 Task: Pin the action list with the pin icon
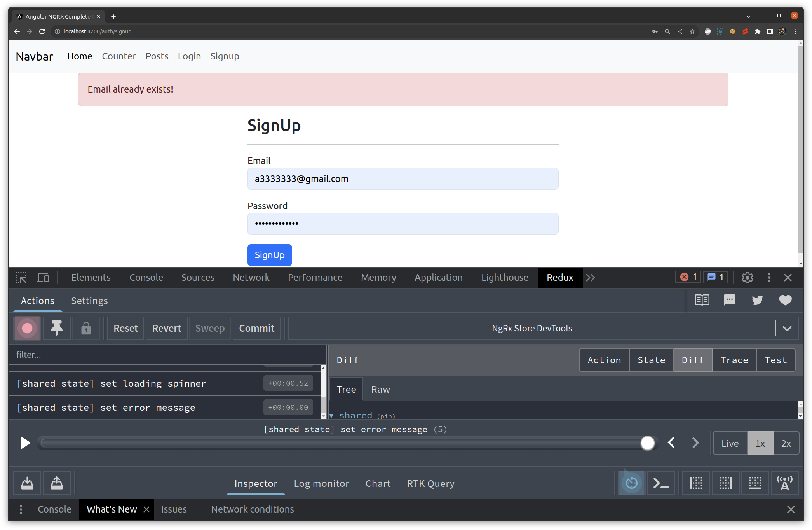(56, 328)
